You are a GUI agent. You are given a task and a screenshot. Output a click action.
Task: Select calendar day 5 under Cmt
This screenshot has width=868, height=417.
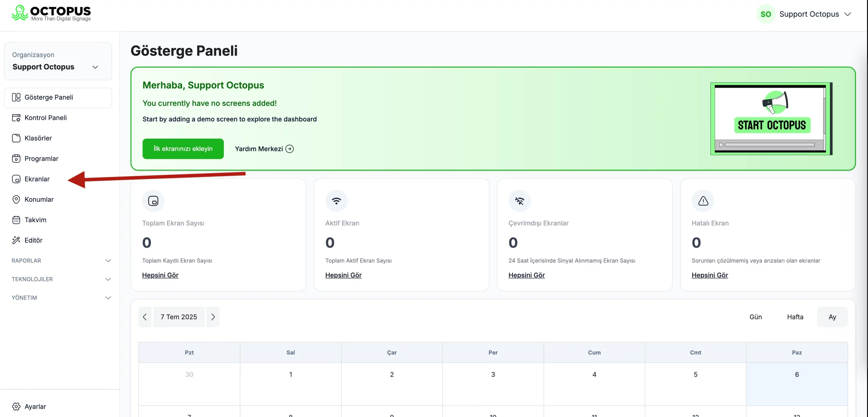point(696,384)
